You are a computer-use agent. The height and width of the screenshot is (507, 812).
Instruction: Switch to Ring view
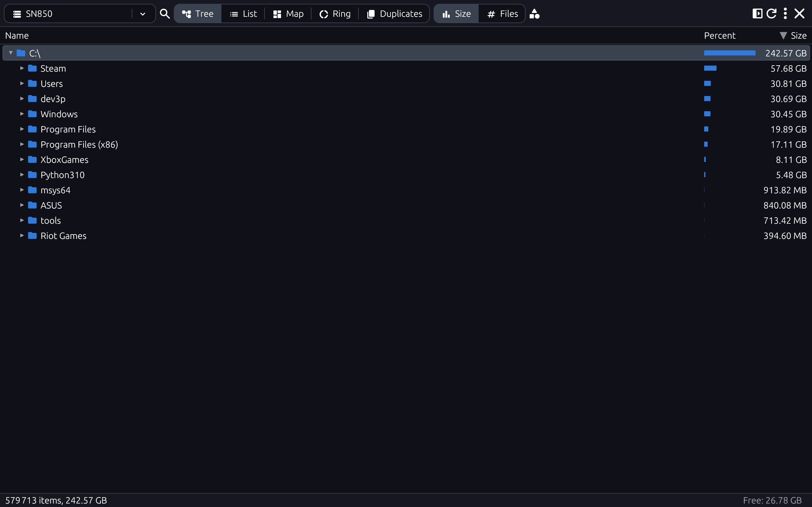click(335, 14)
